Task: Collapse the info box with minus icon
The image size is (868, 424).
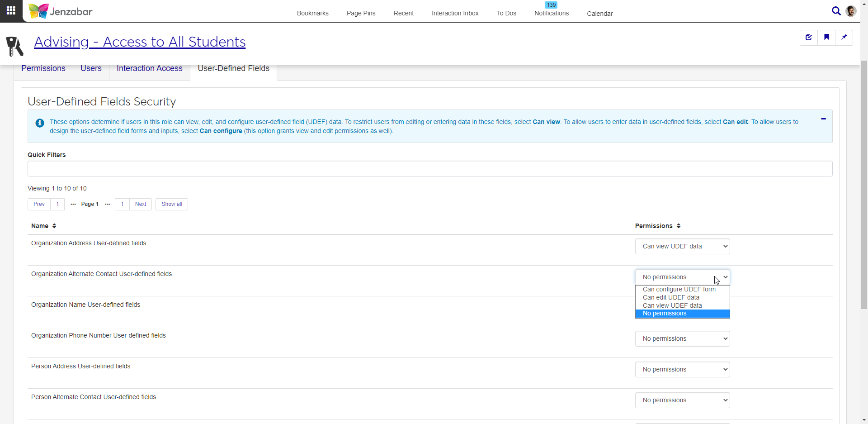Action: pos(823,119)
